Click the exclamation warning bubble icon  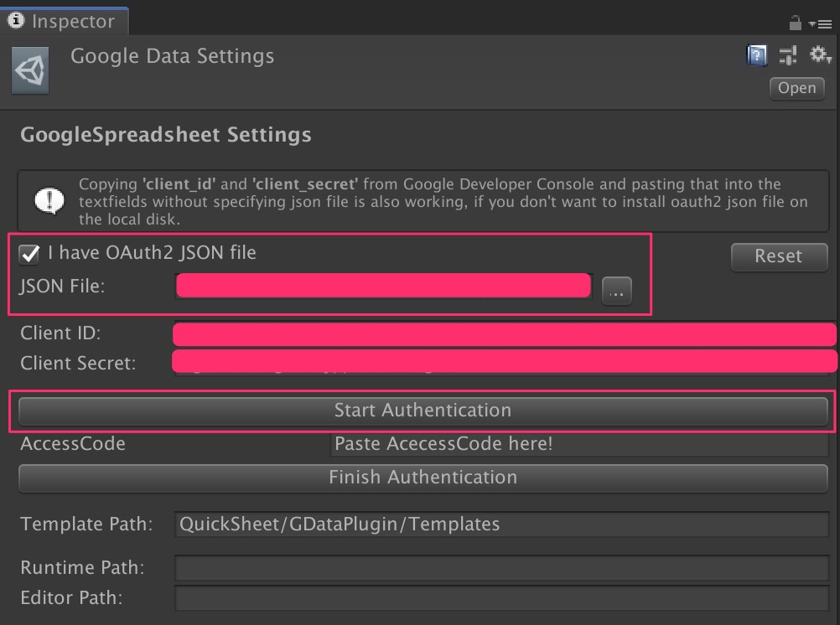47,200
